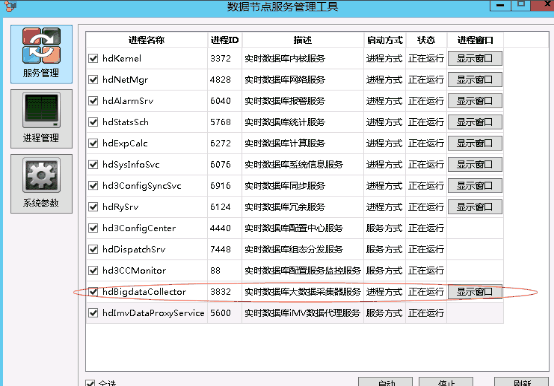The width and height of the screenshot is (554, 386).
Task: Click the application icon in title bar
Action: click(10, 6)
